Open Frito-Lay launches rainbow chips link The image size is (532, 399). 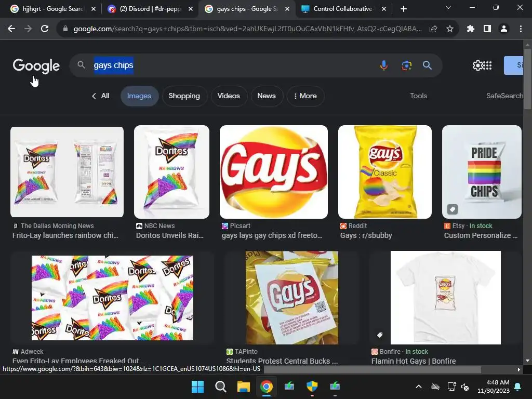65,235
